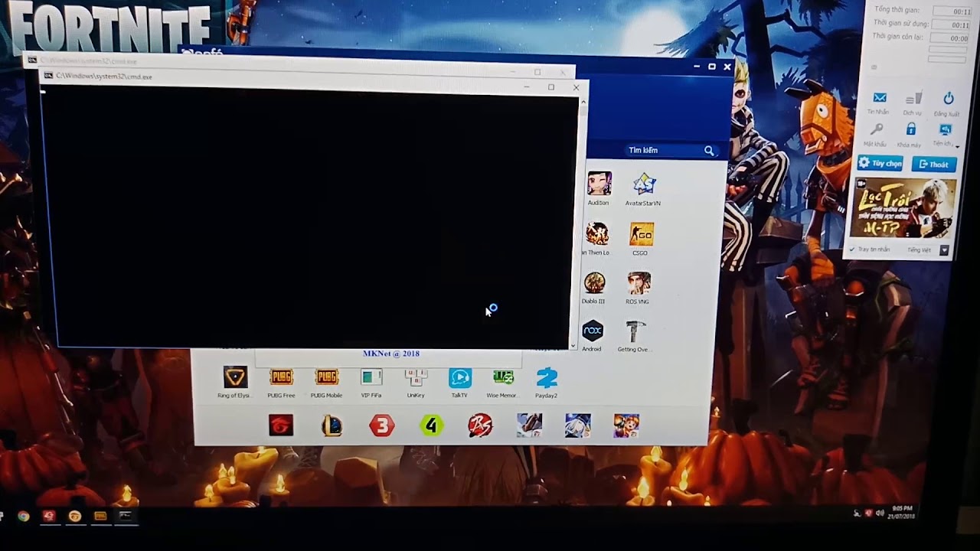The image size is (980, 551).
Task: Maximize the front cmd.exe window
Action: pyautogui.click(x=551, y=87)
